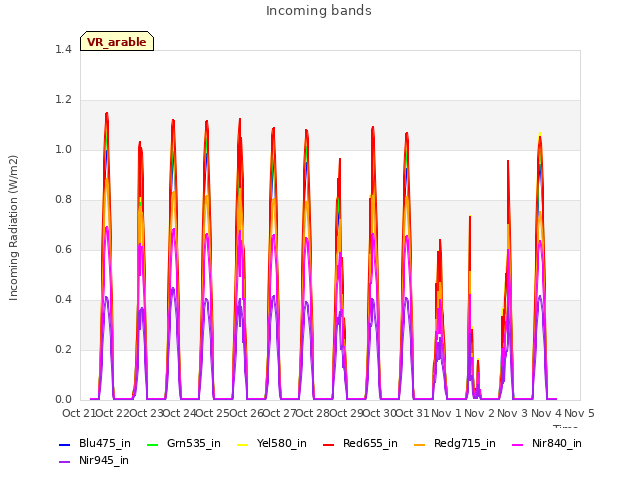
Task: Click the 0.0 y-axis tick label
Action: 63,400
